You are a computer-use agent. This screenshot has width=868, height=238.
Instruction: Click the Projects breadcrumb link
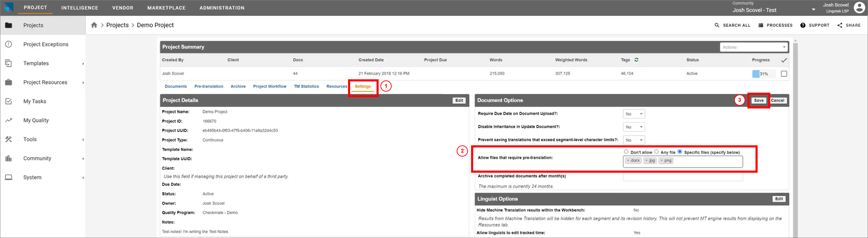(117, 25)
